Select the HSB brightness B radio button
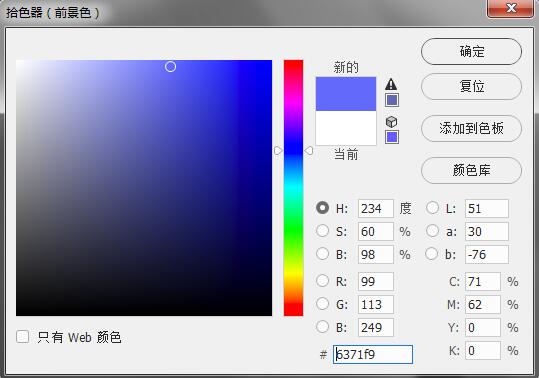539x378 pixels. pyautogui.click(x=322, y=254)
